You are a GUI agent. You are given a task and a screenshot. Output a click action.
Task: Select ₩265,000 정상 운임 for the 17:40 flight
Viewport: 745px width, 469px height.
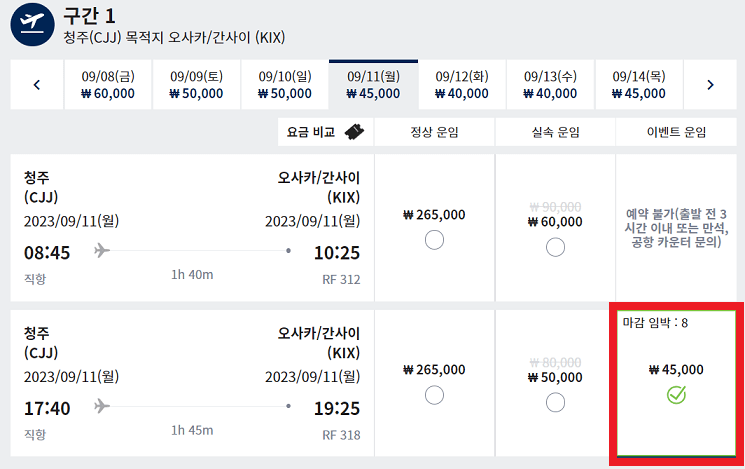click(434, 395)
